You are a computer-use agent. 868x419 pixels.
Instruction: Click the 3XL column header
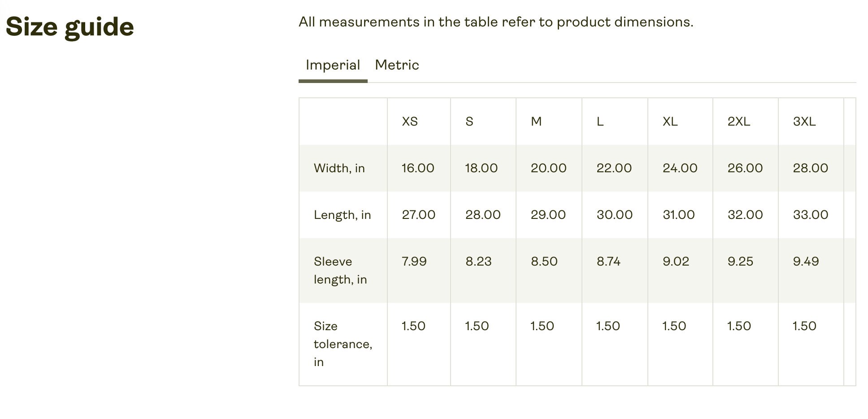click(x=804, y=122)
